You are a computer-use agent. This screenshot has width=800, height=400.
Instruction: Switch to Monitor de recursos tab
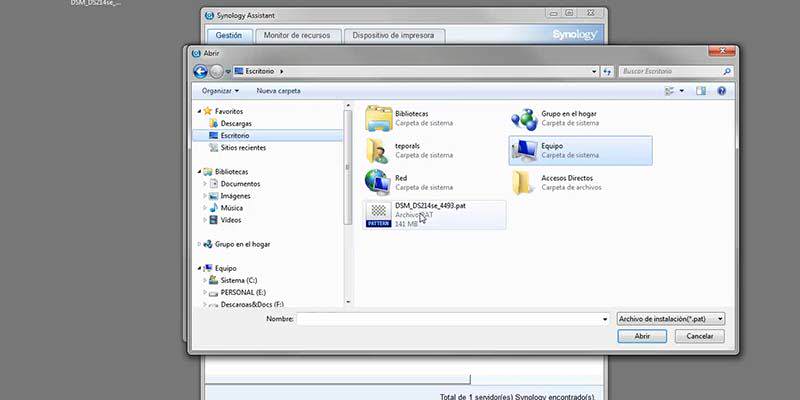pyautogui.click(x=296, y=36)
